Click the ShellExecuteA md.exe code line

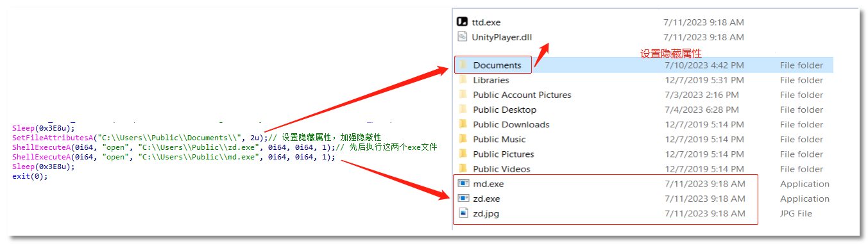173,157
